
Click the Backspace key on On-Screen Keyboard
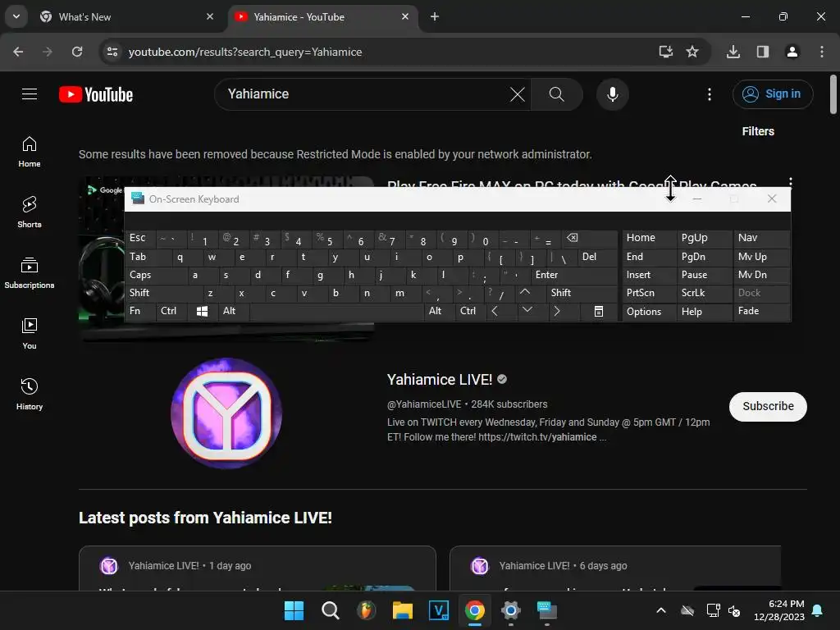(588, 238)
